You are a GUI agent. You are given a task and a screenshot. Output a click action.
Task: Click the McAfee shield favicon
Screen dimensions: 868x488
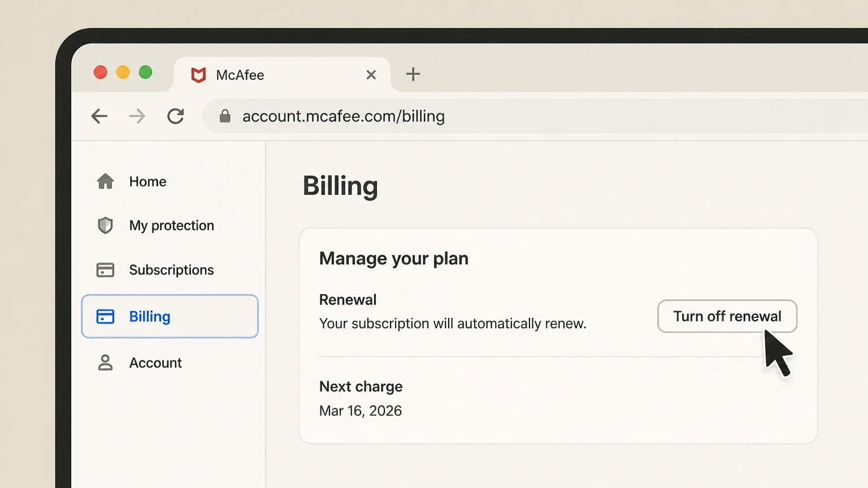point(198,75)
